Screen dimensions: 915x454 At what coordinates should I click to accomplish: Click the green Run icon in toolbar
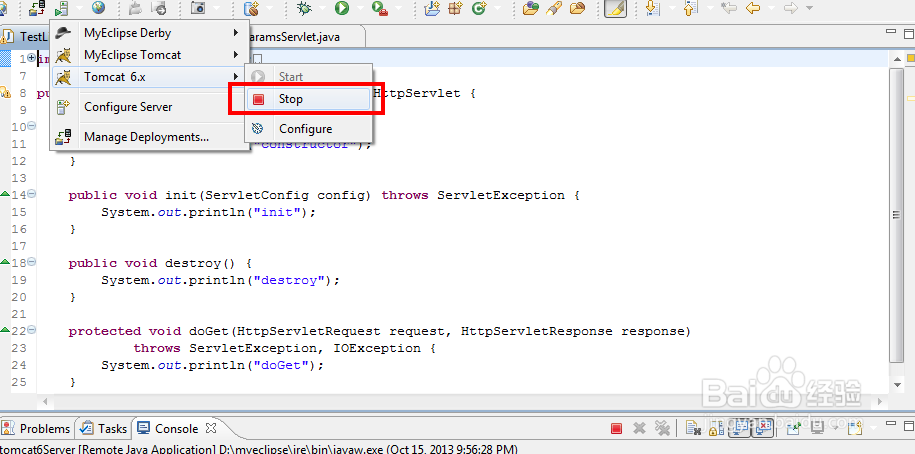pos(342,8)
